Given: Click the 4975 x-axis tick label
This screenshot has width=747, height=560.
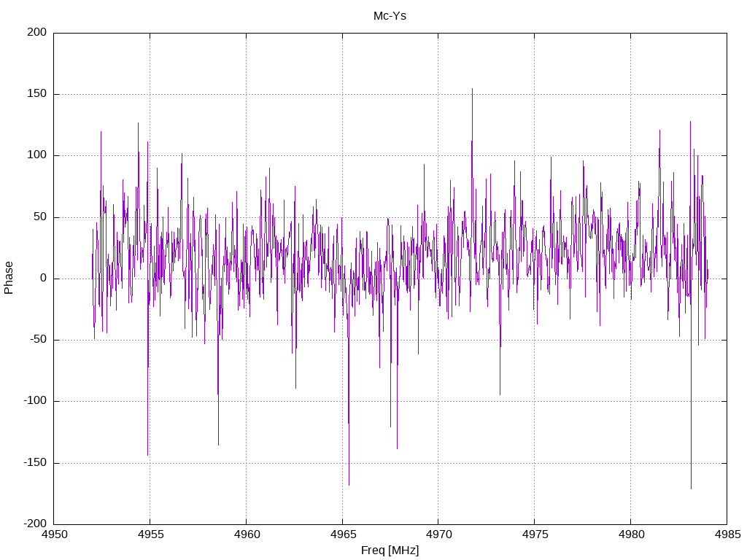Looking at the screenshot, I should click(535, 534).
